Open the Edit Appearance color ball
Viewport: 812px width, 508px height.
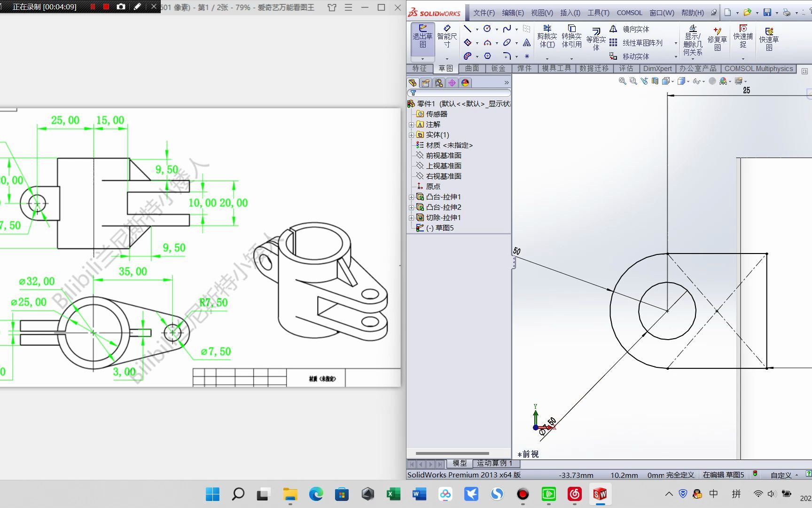pyautogui.click(x=723, y=80)
